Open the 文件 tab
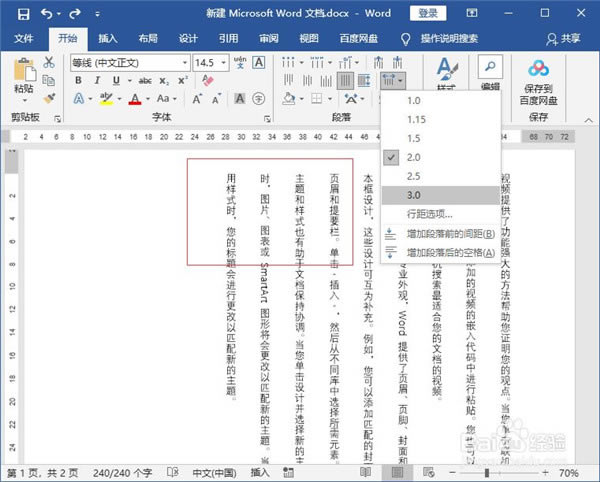This screenshot has height=482, width=600. click(24, 38)
